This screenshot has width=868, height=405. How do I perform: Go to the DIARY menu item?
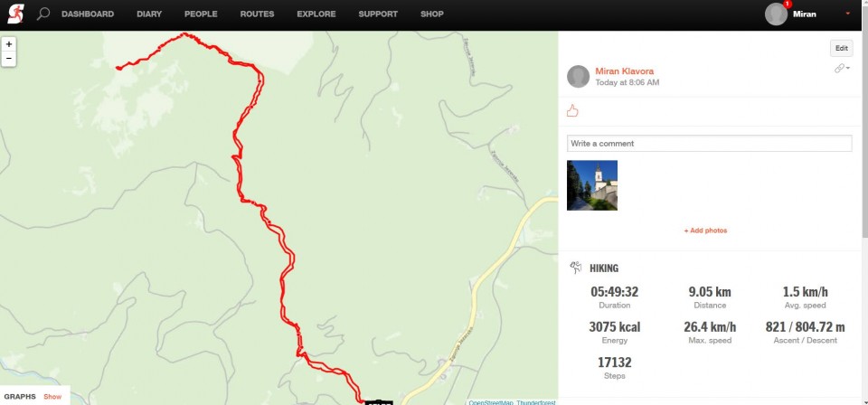coord(149,14)
